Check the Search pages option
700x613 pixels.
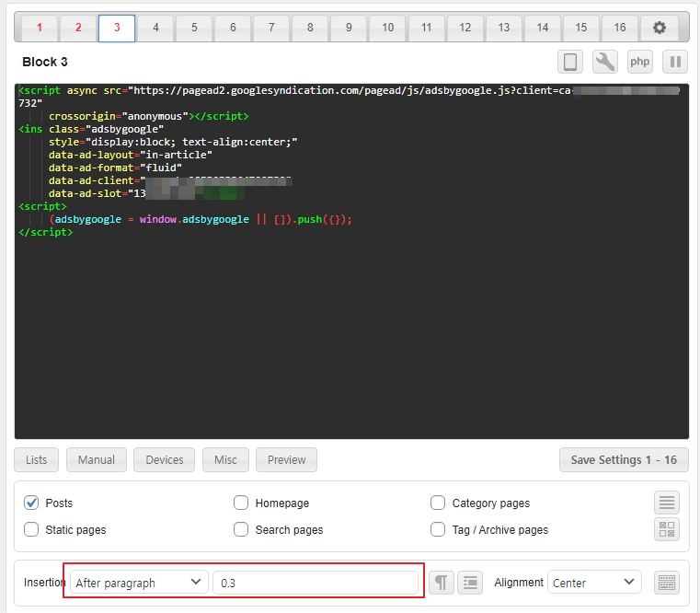241,529
